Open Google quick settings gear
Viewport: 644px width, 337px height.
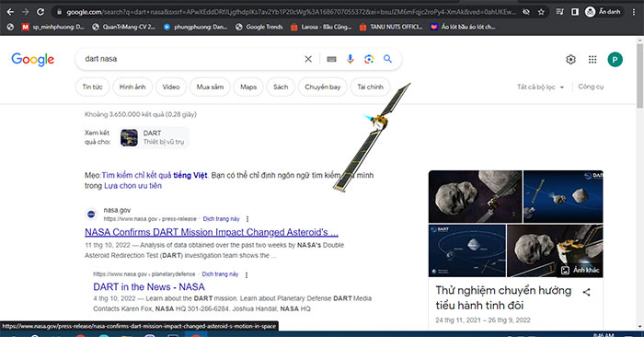[571, 60]
